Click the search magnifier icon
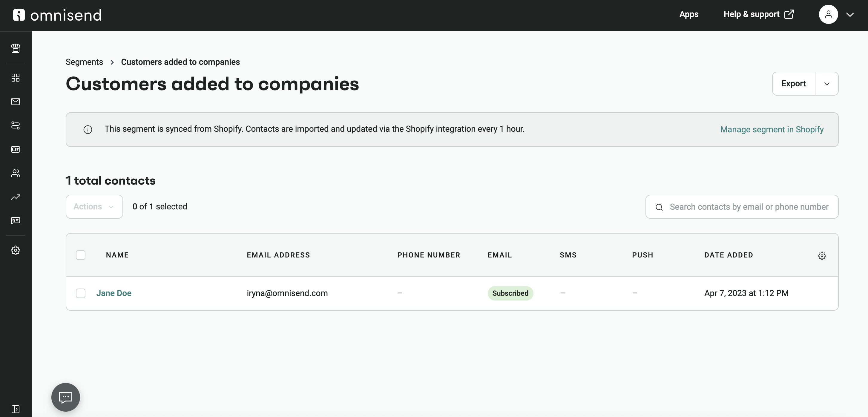 pyautogui.click(x=659, y=207)
